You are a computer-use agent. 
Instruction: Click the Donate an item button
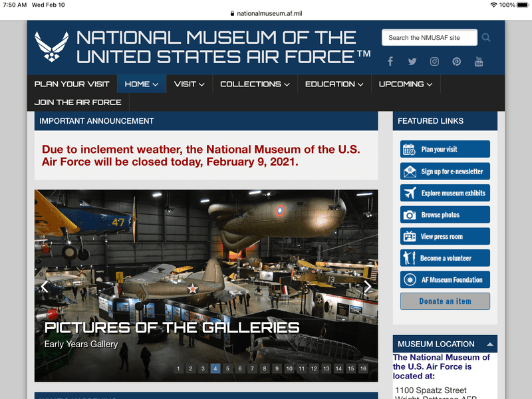pyautogui.click(x=445, y=301)
